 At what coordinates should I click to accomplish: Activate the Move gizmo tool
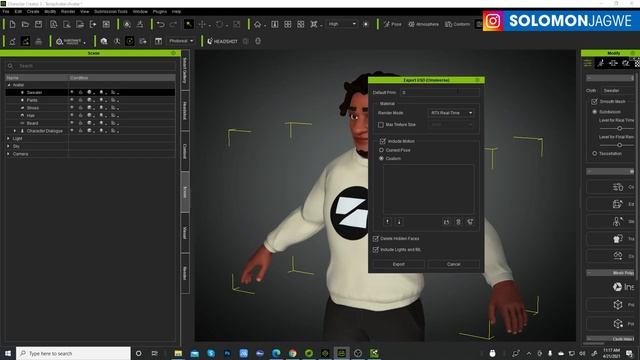pyautogui.click(x=202, y=24)
